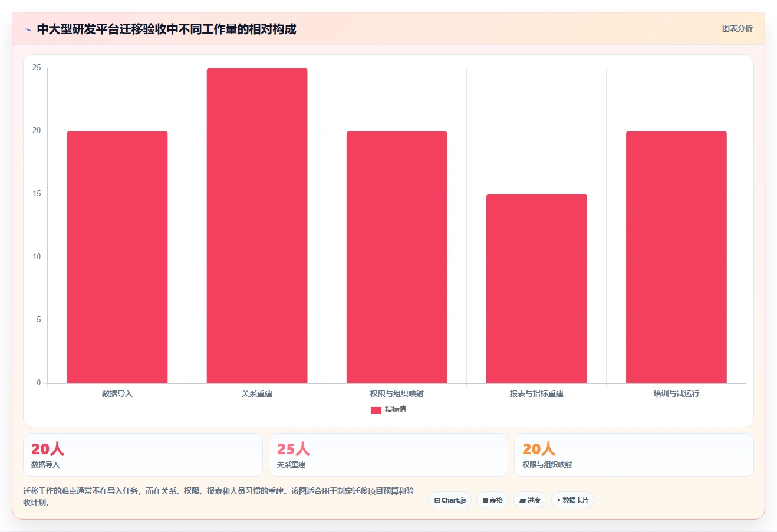Image resolution: width=777 pixels, height=532 pixels.
Task: Click the 关系重建 x-axis label
Action: click(x=257, y=394)
